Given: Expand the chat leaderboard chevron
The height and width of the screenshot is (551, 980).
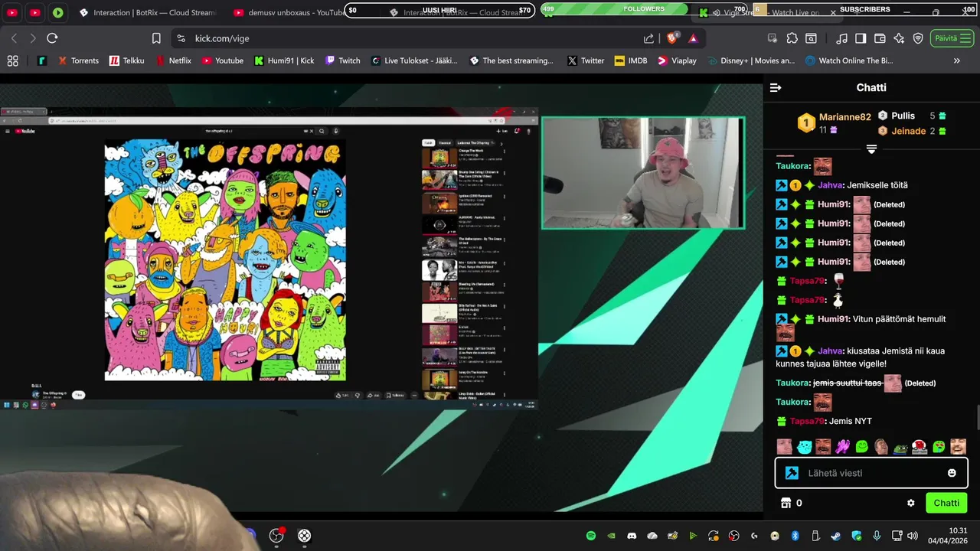Looking at the screenshot, I should coord(871,148).
